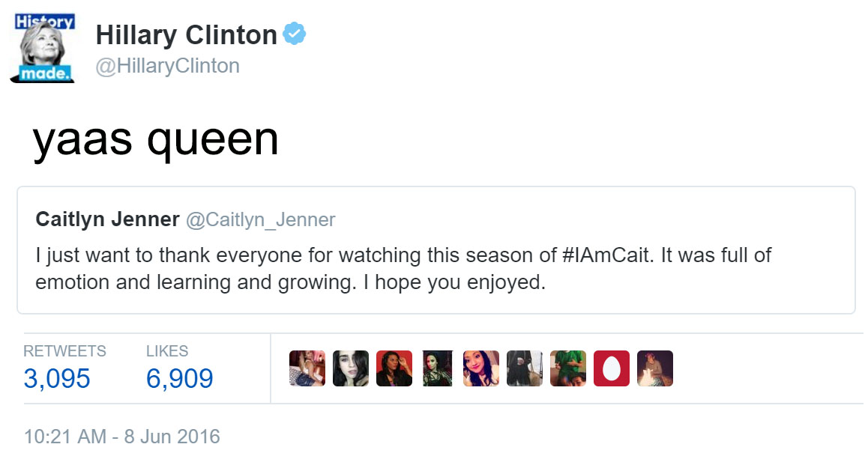Open Hillary Clinton's display name
Viewport: 868px width, 474px height.
(187, 34)
